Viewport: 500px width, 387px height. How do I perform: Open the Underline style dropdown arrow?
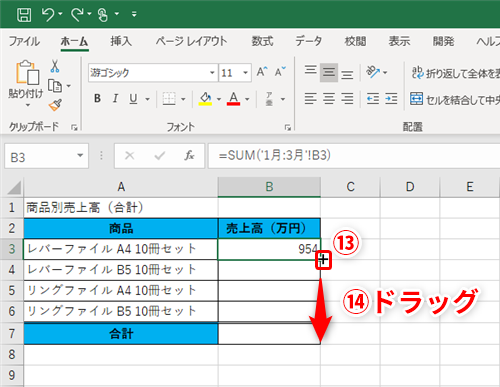pyautogui.click(x=147, y=99)
